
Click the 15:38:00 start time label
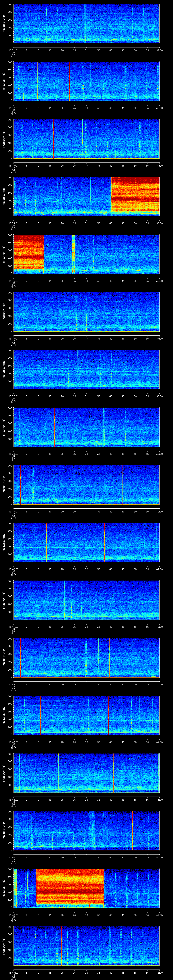click(14, 454)
